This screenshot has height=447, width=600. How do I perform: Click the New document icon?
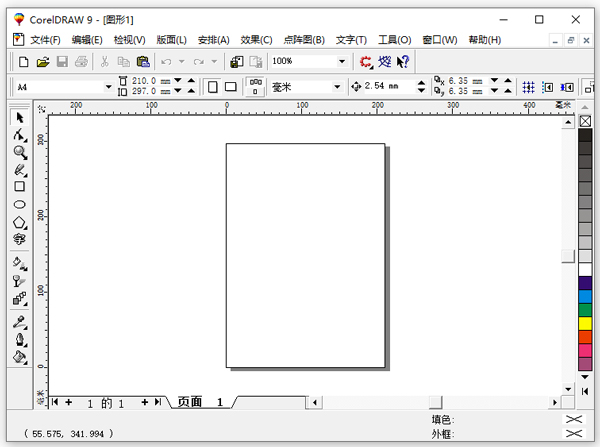coord(22,62)
